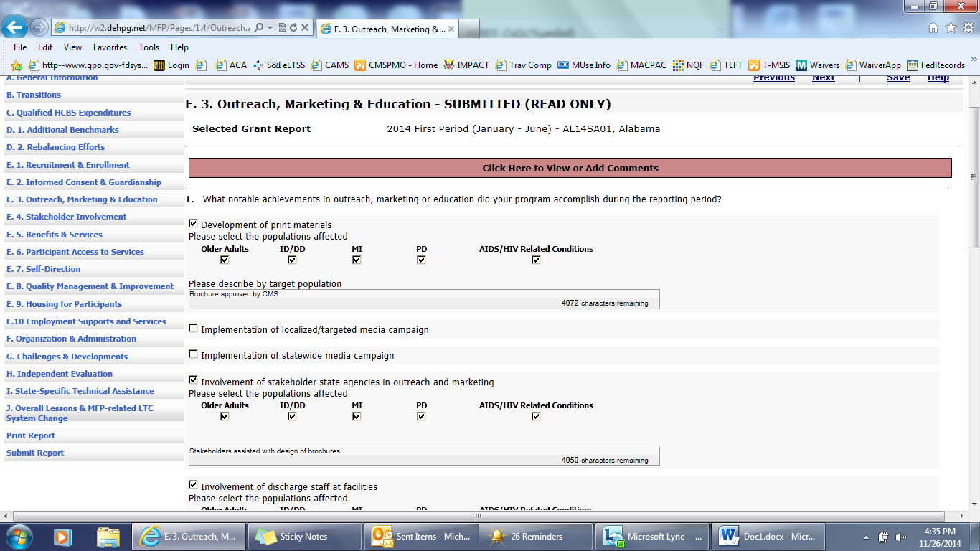Open the CAMS bookmark
This screenshot has height=551, width=980.
[x=330, y=65]
